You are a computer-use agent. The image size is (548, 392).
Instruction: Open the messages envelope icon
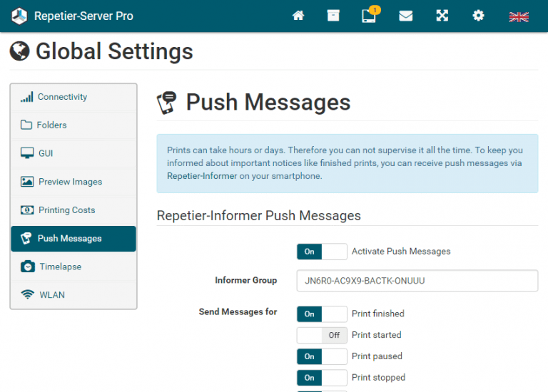[x=406, y=16]
